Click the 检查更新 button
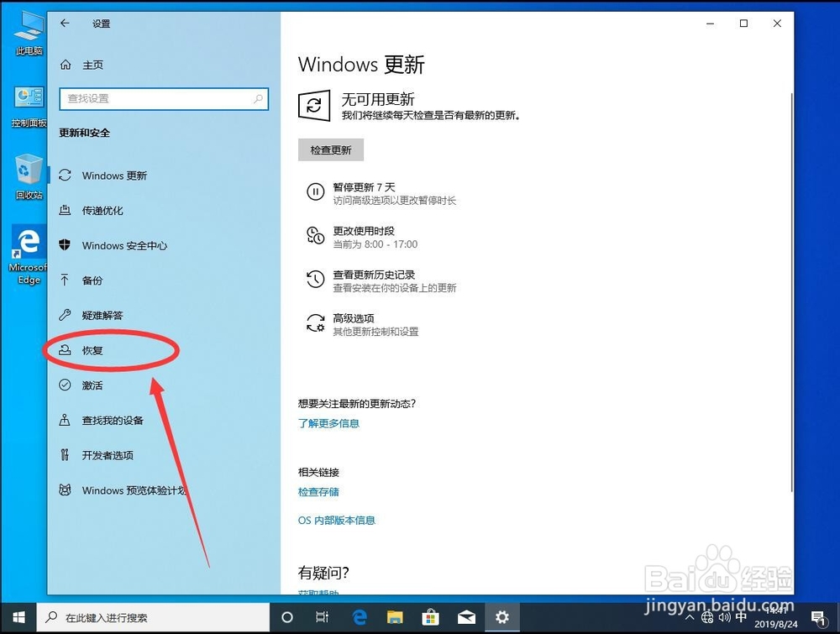840x634 pixels. click(330, 150)
